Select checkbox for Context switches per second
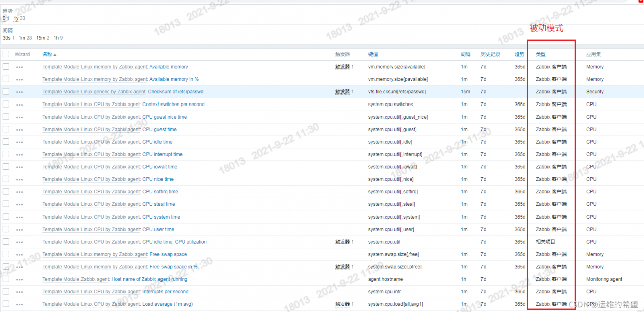Viewport: 644px width, 312px height. point(6,104)
